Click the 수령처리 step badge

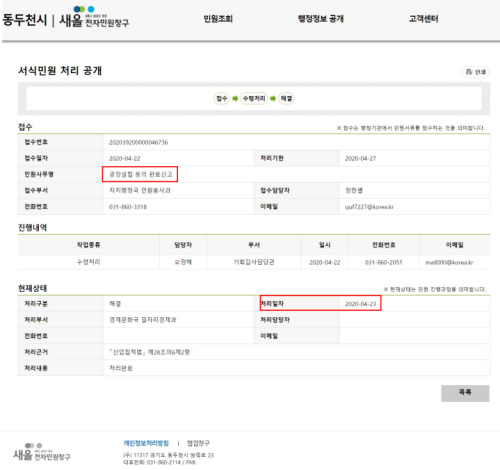(x=254, y=98)
